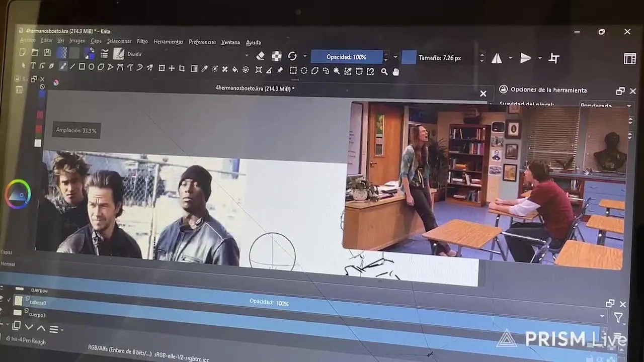The image size is (644, 362).
Task: Toggle eraser mode
Action: (261, 56)
